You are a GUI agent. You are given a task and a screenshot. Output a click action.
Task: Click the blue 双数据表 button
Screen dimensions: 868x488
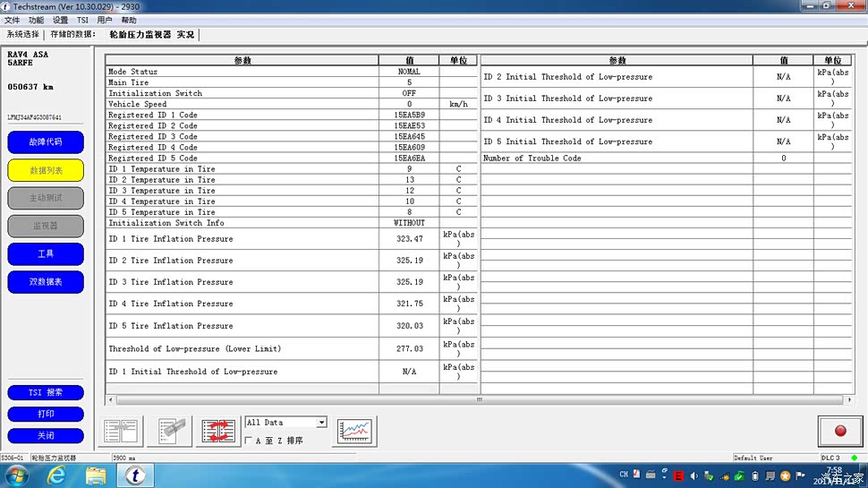tap(46, 281)
